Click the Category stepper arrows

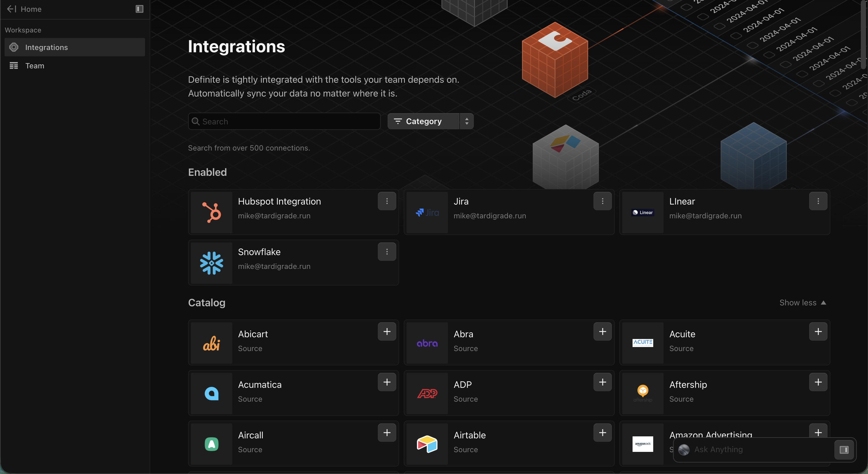tap(467, 121)
